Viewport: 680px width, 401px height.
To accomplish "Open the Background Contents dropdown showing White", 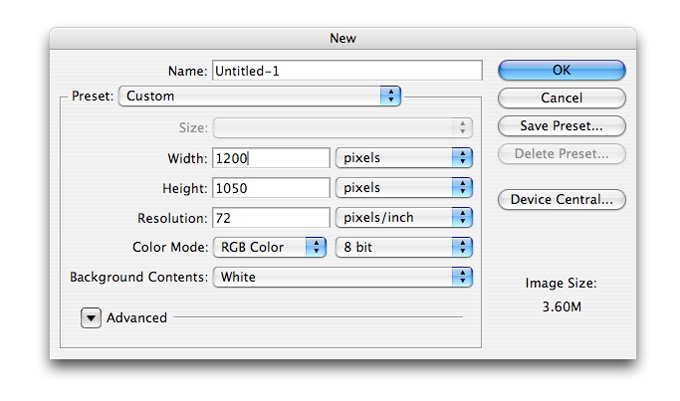I will point(342,277).
